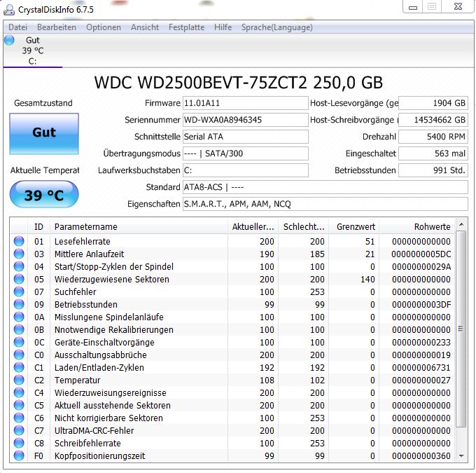
Task: Click the status orb for Laden/Entladen-Zyklen
Action: point(19,367)
